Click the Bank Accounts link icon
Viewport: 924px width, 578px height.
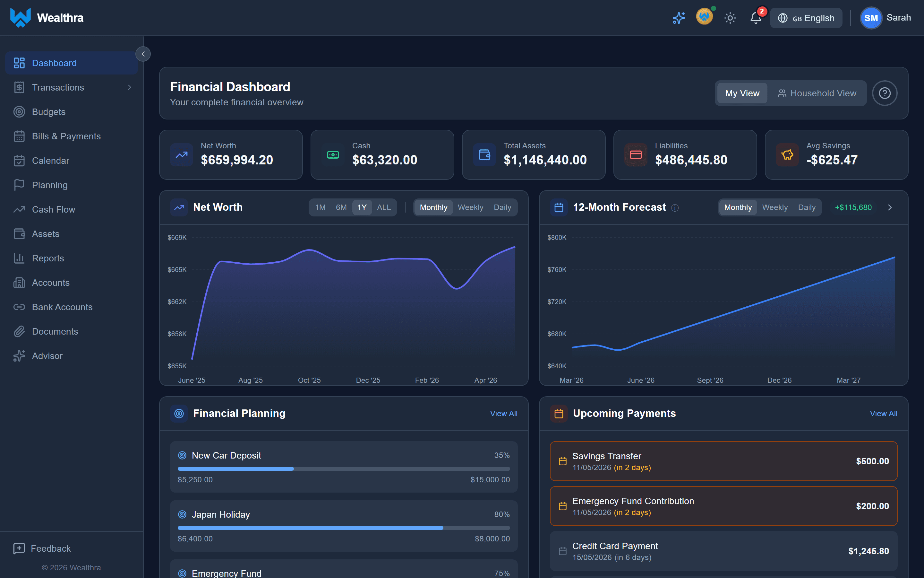tap(19, 307)
